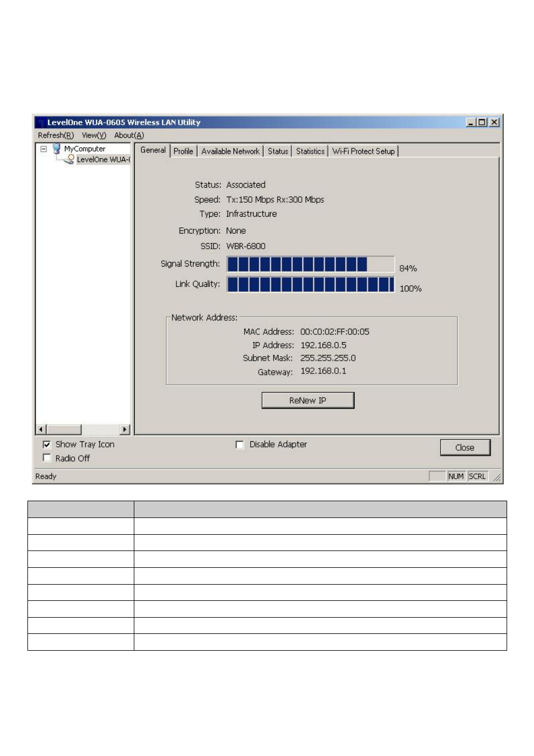Click the Ready status bar text
The width and height of the screenshot is (534, 756).
click(x=46, y=477)
